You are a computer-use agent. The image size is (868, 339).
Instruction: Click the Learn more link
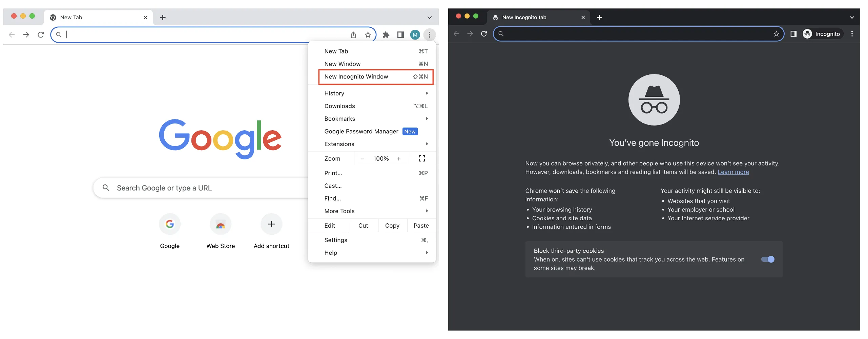(733, 172)
